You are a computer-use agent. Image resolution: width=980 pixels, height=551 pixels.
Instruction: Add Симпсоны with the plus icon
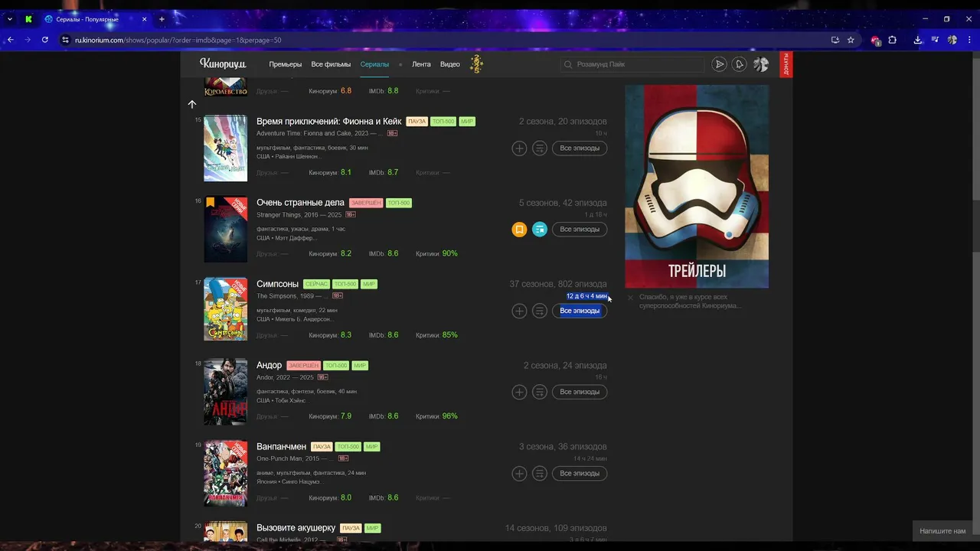tap(519, 311)
